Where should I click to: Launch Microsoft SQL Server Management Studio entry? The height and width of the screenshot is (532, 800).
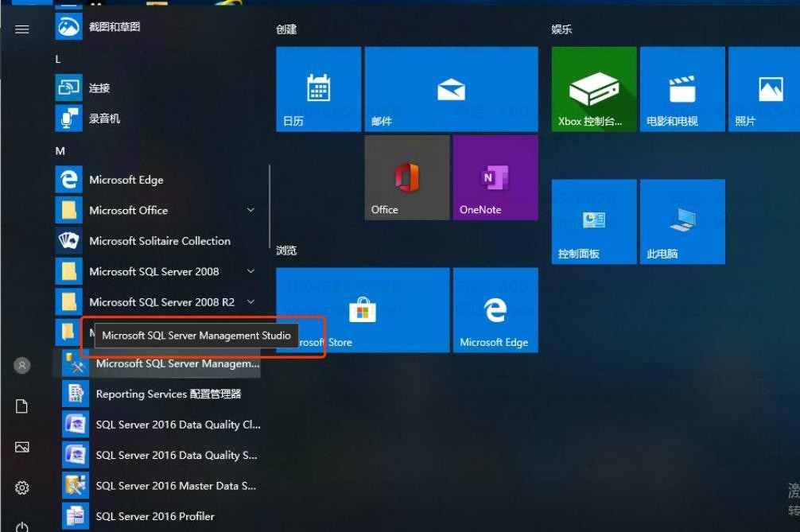(x=156, y=363)
